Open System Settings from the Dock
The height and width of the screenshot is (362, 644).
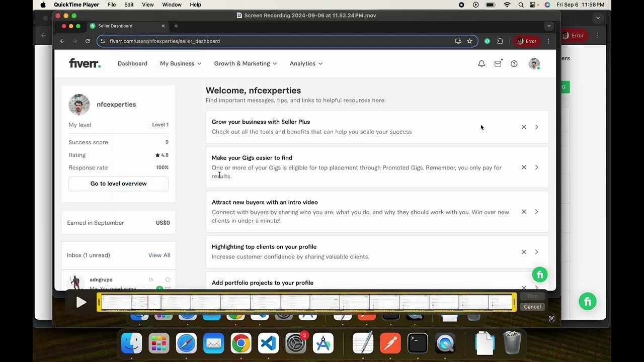click(x=295, y=343)
